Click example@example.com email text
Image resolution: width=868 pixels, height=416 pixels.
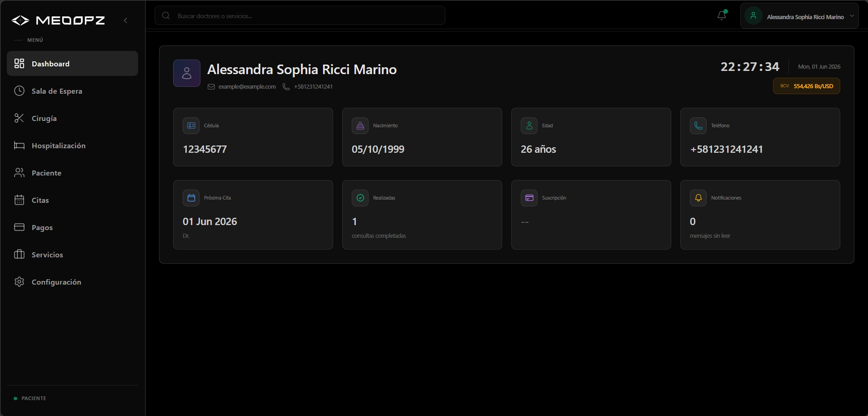[x=247, y=87]
